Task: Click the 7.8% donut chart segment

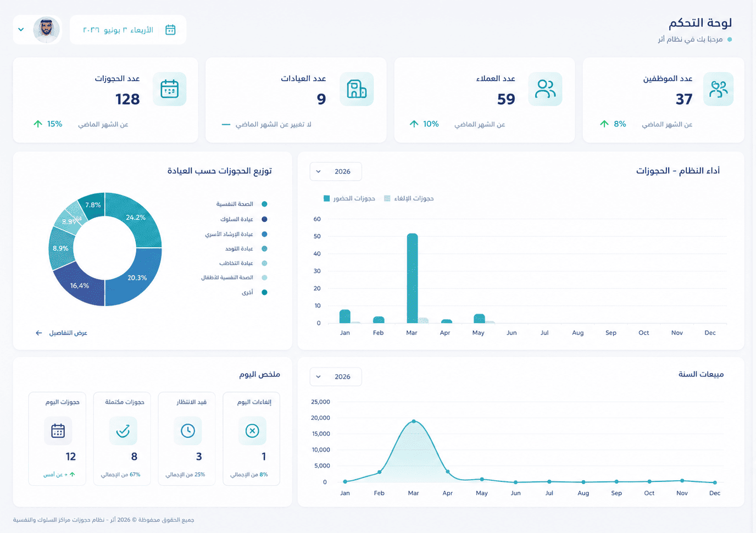Action: (93, 205)
